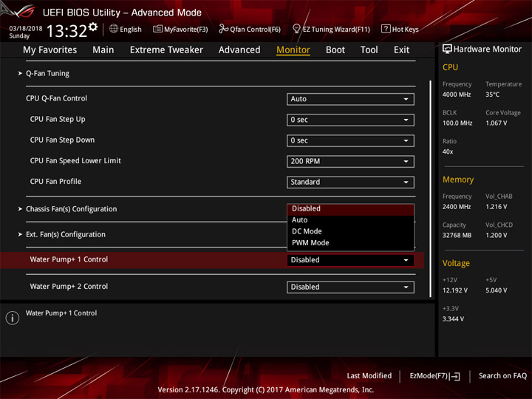The width and height of the screenshot is (532, 399).
Task: Open the Main tab
Action: click(103, 50)
